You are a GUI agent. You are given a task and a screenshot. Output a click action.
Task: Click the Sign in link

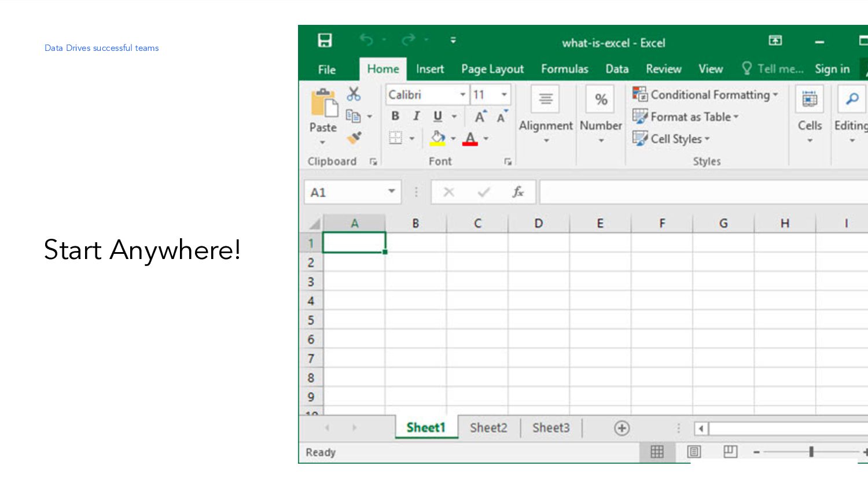click(x=832, y=69)
